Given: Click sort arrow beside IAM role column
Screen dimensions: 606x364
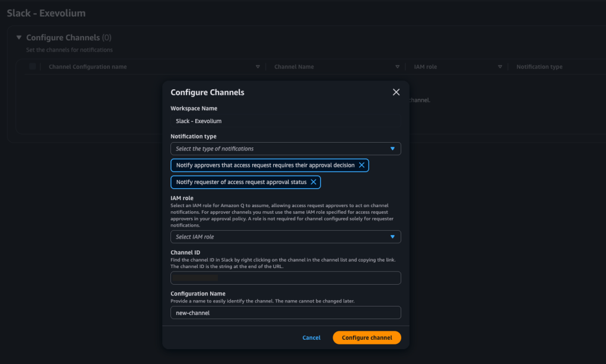Looking at the screenshot, I should (x=500, y=67).
